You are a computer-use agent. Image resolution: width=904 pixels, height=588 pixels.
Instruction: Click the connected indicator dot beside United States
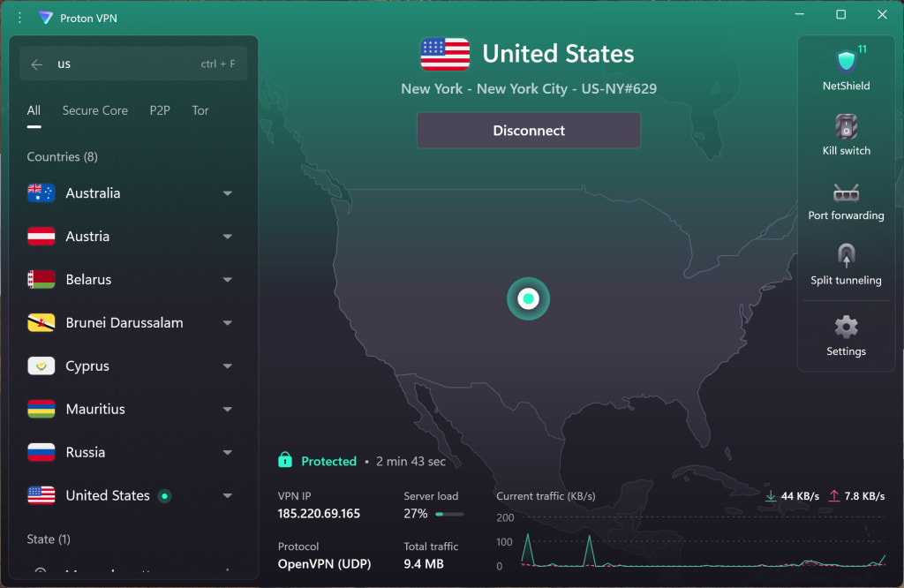pos(164,496)
